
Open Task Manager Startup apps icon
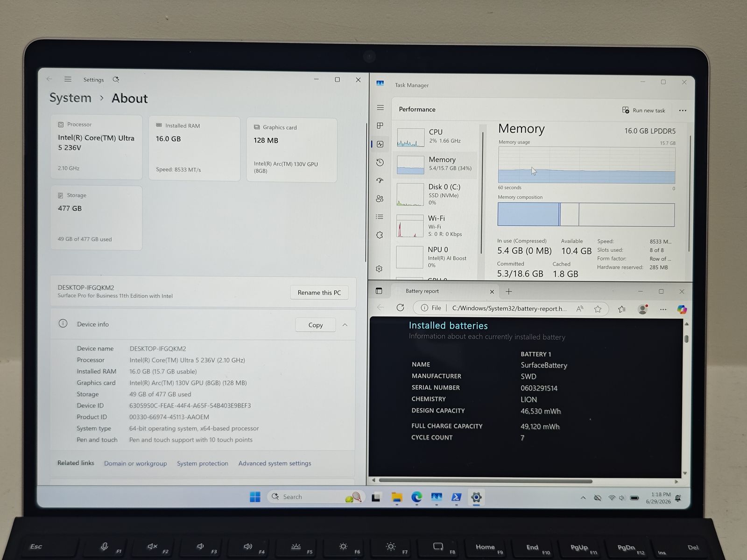[380, 181]
